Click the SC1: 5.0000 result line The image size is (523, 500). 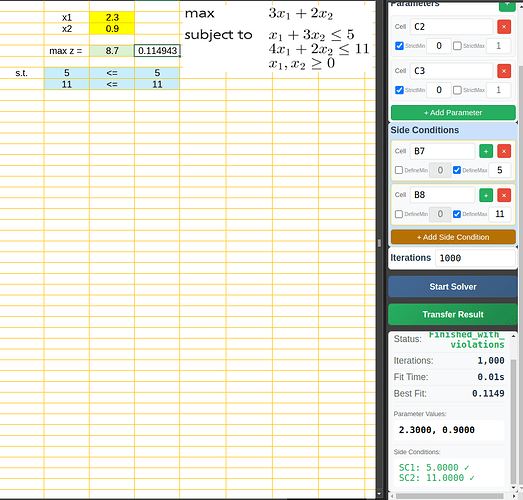(x=434, y=467)
